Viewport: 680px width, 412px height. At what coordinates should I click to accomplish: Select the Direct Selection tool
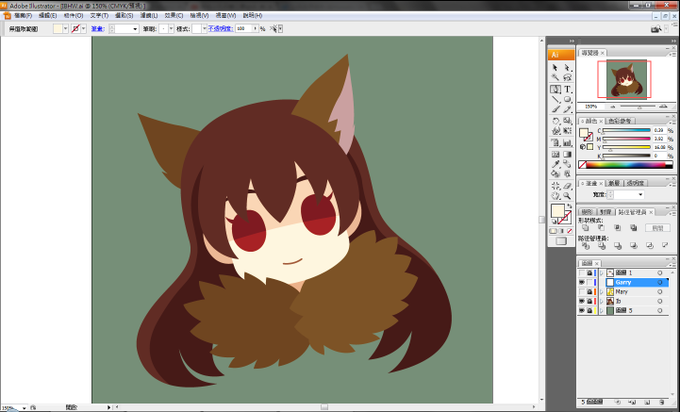pyautogui.click(x=567, y=68)
